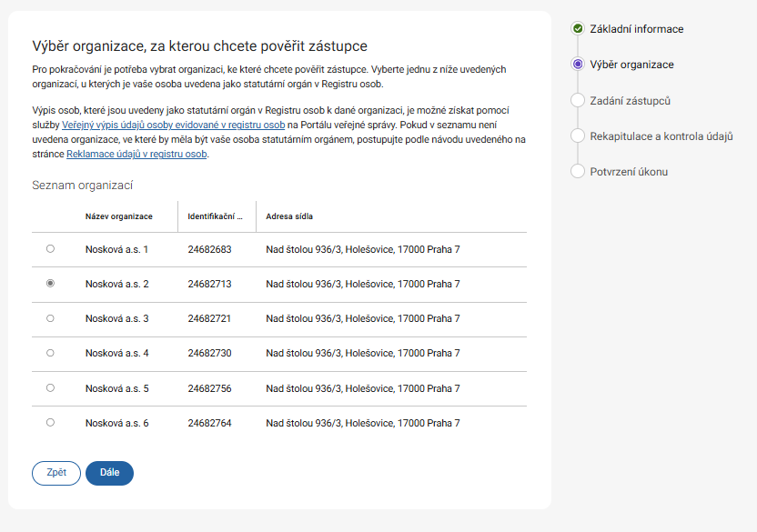The width and height of the screenshot is (757, 532).
Task: Jump to Základní informace step label
Action: click(636, 29)
